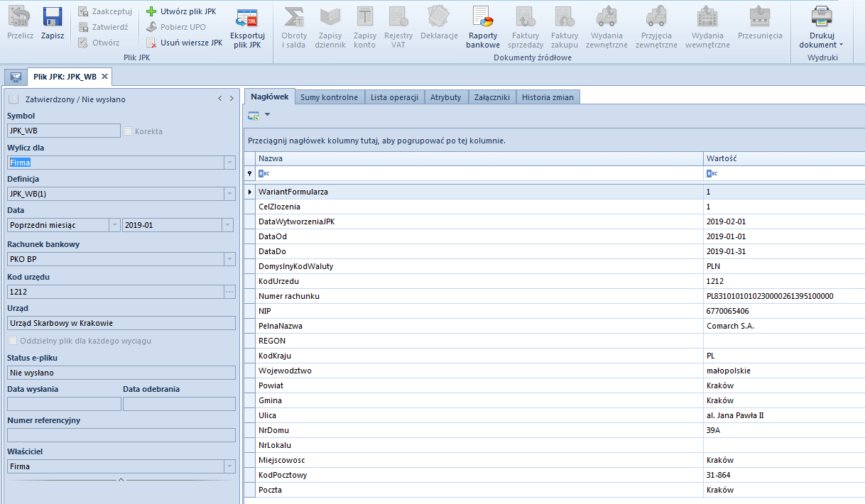Select the KodPocztowy value 31-864
This screenshot has height=504, width=865.
click(x=719, y=475)
